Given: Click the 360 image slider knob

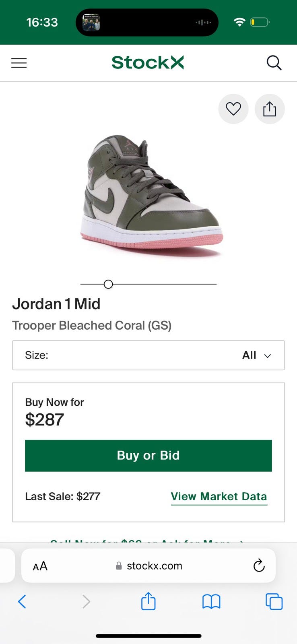Looking at the screenshot, I should pyautogui.click(x=108, y=284).
